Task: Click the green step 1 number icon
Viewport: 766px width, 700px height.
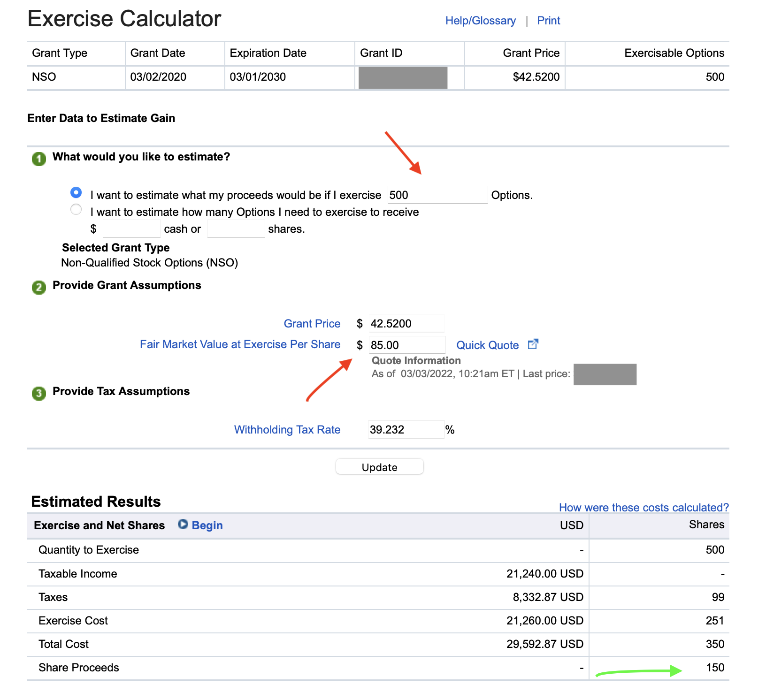Action: point(39,159)
